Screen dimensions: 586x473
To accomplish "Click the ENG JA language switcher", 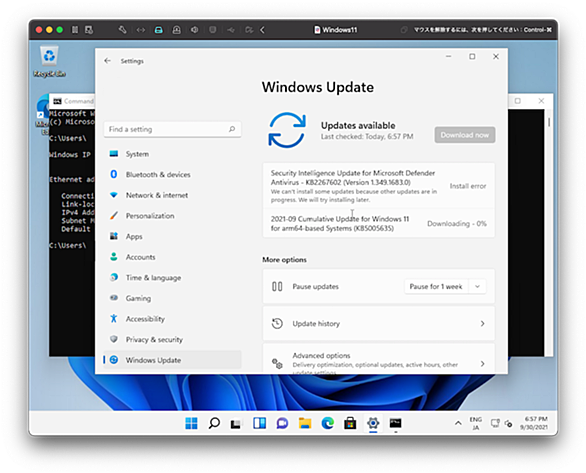I will 475,423.
